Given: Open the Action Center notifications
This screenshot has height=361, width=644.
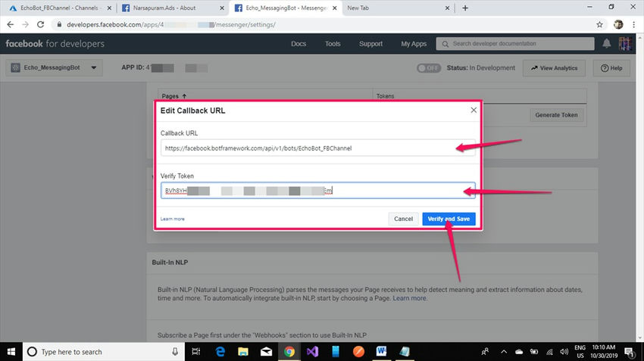Looking at the screenshot, I should (629, 352).
